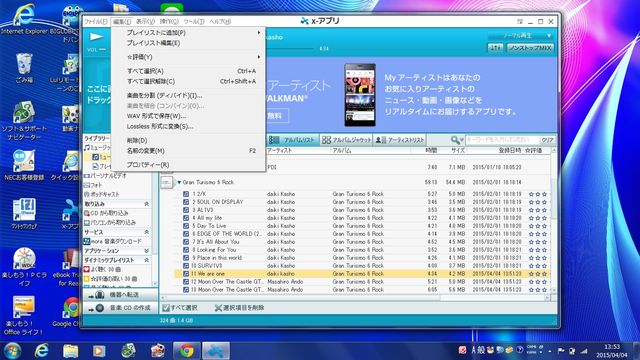The image size is (640, 360).
Task: Open mora 音楽ダウンロード service
Action: point(113,241)
